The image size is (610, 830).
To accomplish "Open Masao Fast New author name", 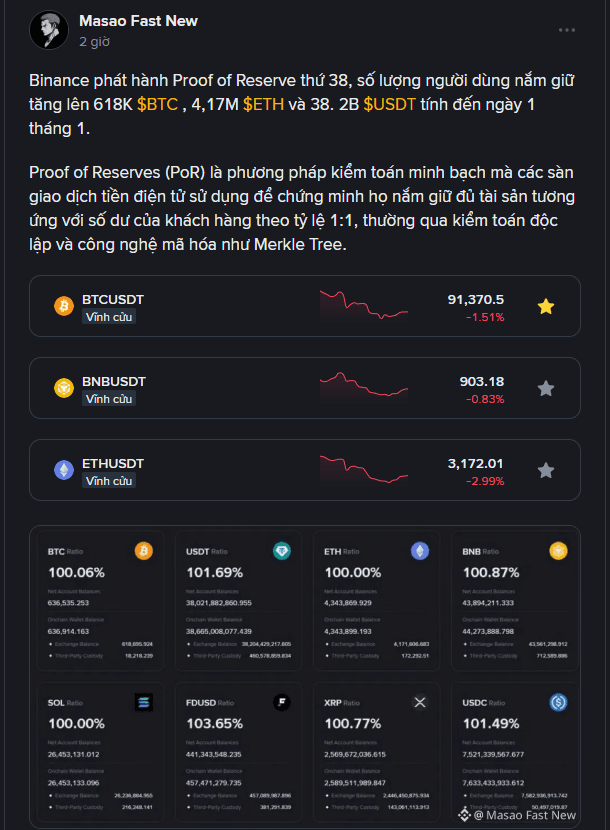I will coord(138,21).
